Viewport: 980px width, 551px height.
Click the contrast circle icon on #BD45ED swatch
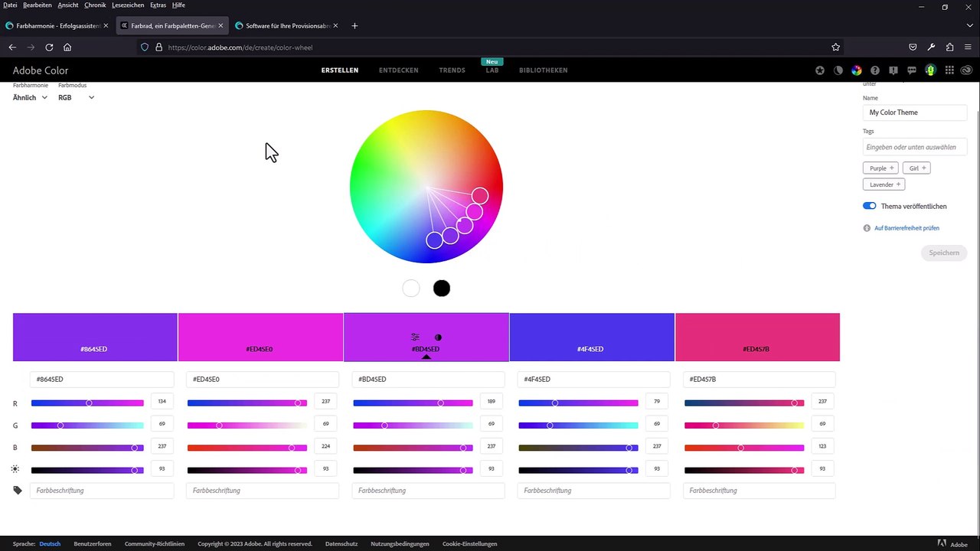tap(438, 337)
